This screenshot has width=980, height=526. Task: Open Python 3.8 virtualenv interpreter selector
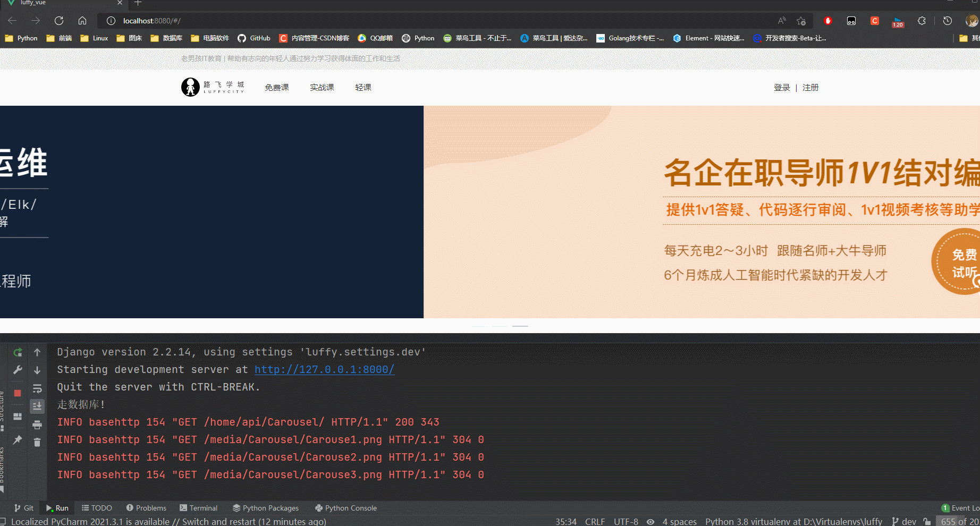[793, 522]
